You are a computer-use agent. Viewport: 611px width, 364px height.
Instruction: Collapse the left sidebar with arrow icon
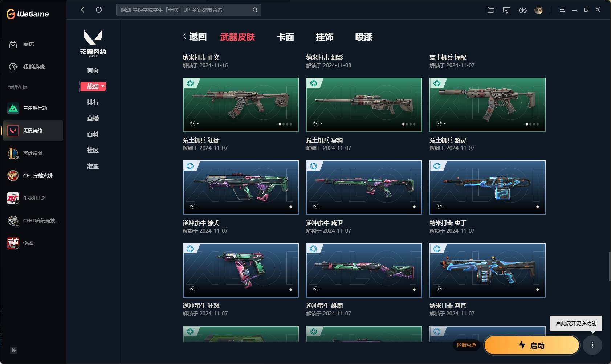14,350
